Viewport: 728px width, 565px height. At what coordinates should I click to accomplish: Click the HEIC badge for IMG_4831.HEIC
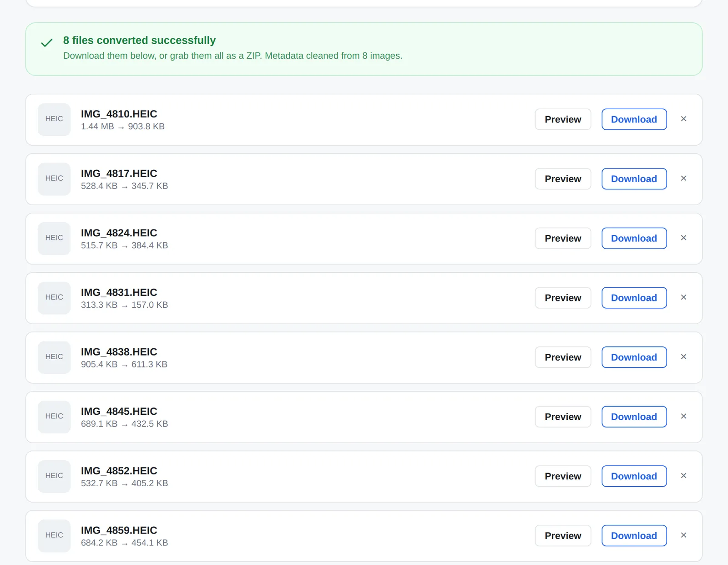tap(54, 298)
